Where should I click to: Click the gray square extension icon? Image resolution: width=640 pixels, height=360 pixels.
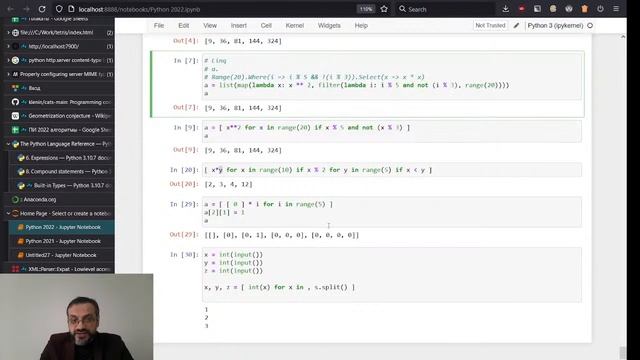(x=537, y=9)
